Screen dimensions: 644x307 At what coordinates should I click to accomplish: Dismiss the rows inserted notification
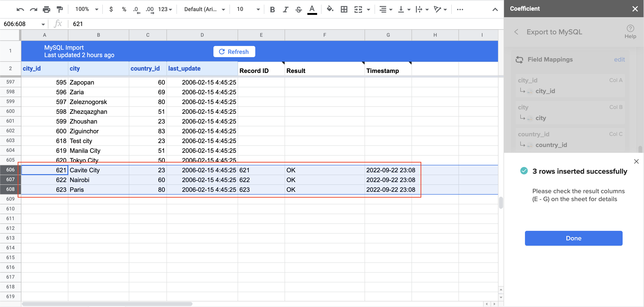point(636,161)
